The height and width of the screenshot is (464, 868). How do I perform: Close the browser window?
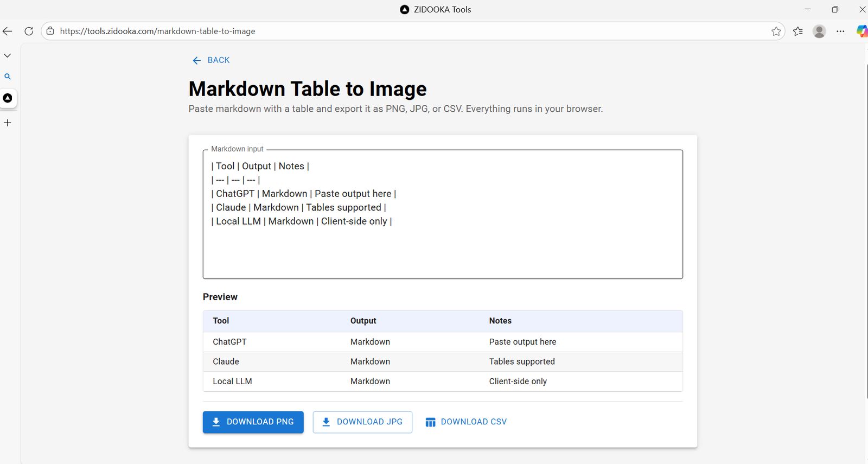[862, 9]
